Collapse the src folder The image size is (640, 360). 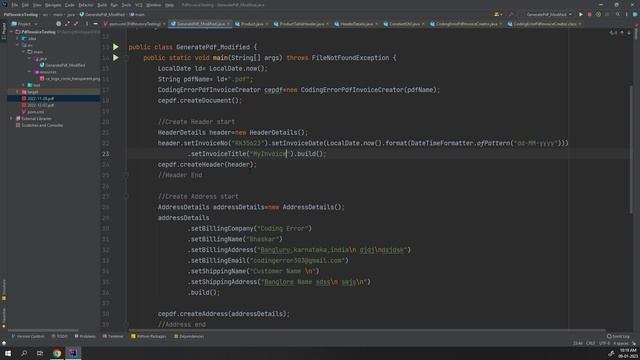point(18,45)
